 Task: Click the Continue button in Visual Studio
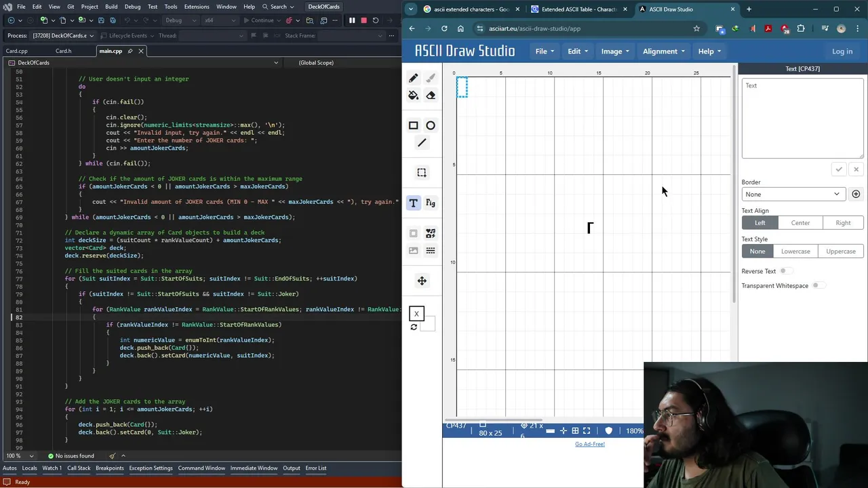coord(258,20)
